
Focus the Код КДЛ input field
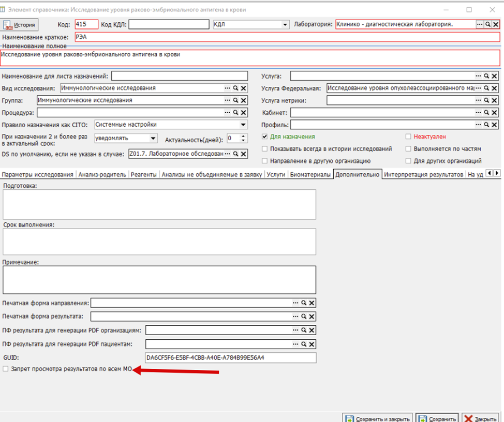click(169, 24)
